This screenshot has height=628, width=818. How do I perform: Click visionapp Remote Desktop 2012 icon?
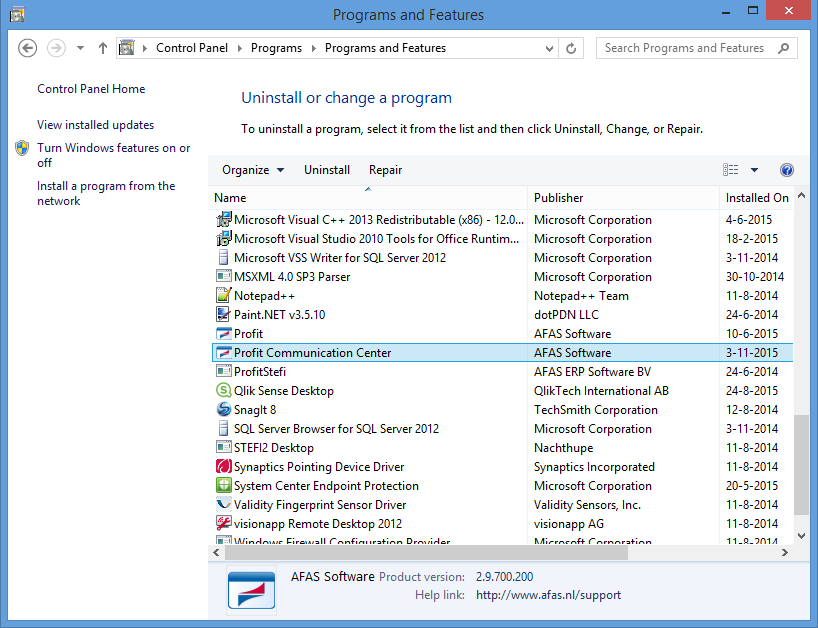224,524
